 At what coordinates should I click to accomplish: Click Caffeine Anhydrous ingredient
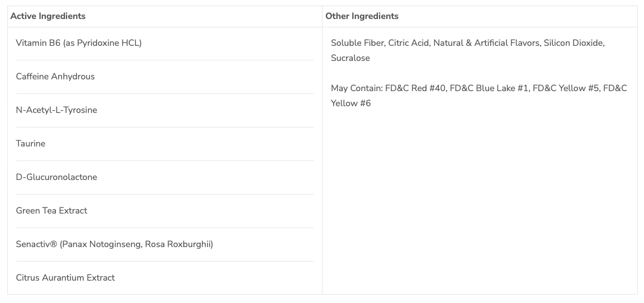click(55, 77)
